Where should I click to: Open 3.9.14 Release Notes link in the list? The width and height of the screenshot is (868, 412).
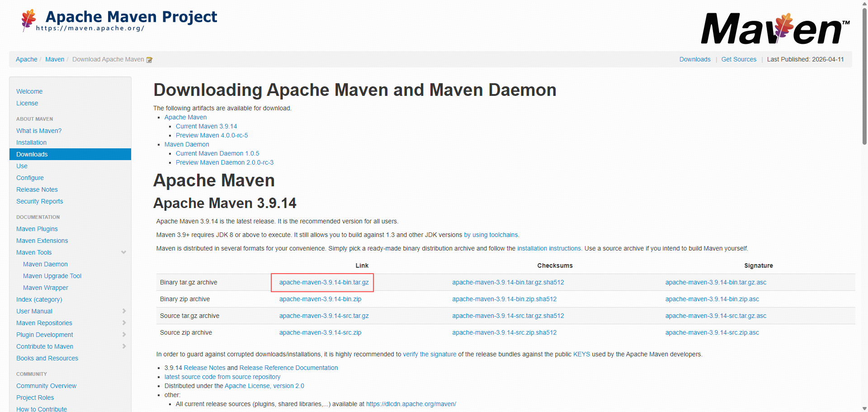click(x=204, y=368)
